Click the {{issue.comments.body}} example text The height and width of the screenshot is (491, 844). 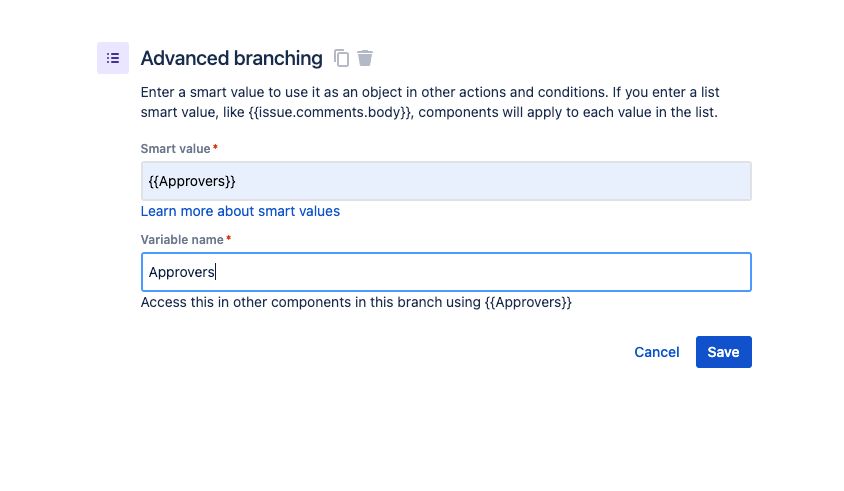[x=329, y=112]
